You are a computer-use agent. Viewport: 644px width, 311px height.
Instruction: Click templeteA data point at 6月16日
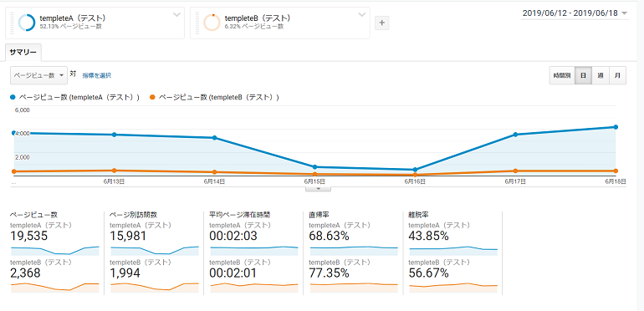pyautogui.click(x=415, y=170)
